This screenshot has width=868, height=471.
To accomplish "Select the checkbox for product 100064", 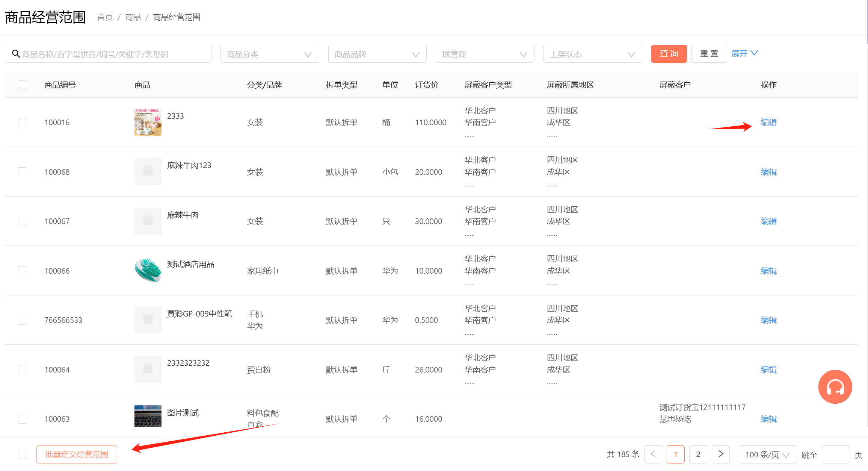I will coord(23,370).
